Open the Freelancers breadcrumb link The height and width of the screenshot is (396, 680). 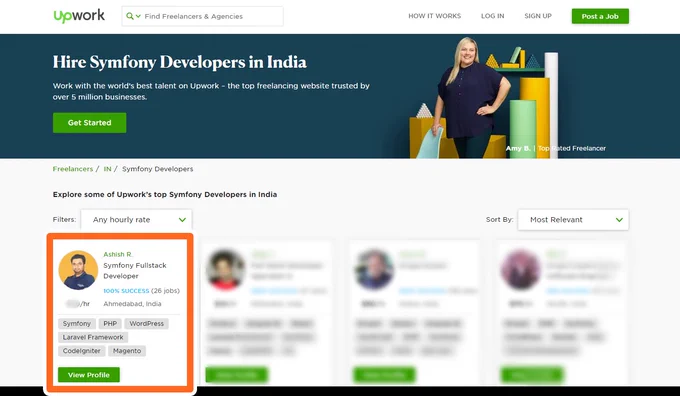(73, 169)
